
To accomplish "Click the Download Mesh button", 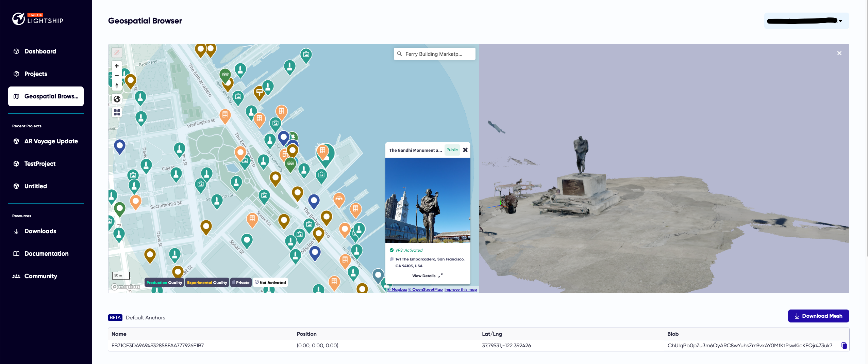I will coord(818,316).
